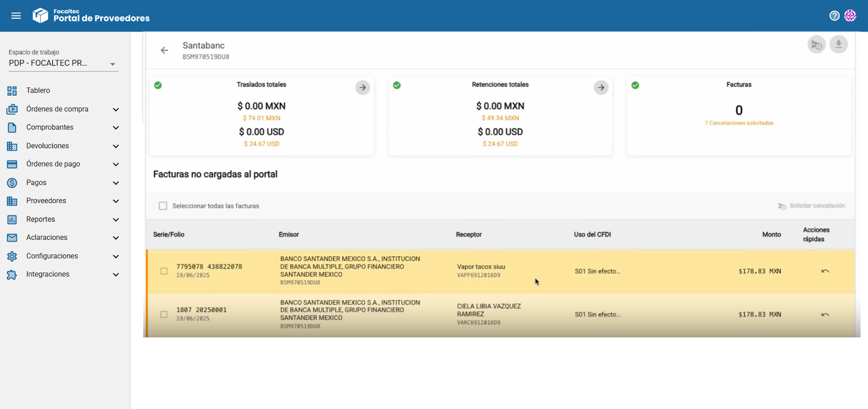The image size is (868, 409).
Task: Go back with the arrow beside Santabanc
Action: pos(164,50)
